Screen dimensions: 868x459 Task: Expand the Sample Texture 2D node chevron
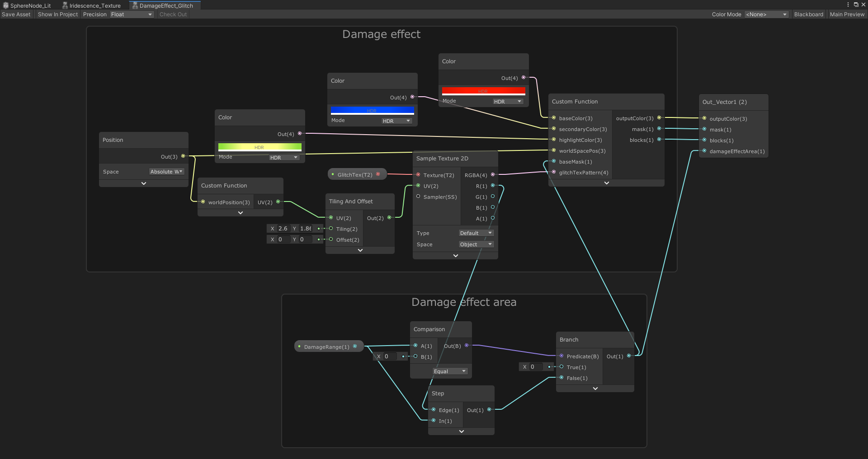click(x=456, y=256)
